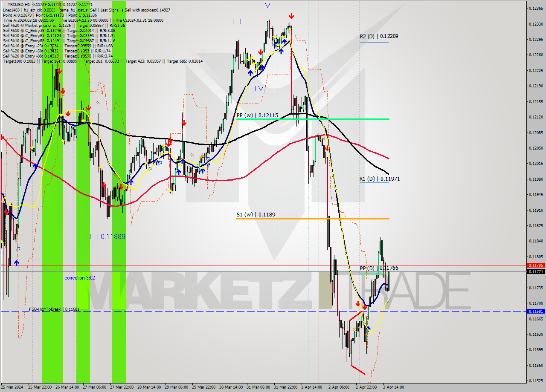Click the black 0.11771 current price tag
The image size is (546, 392).
536,271
